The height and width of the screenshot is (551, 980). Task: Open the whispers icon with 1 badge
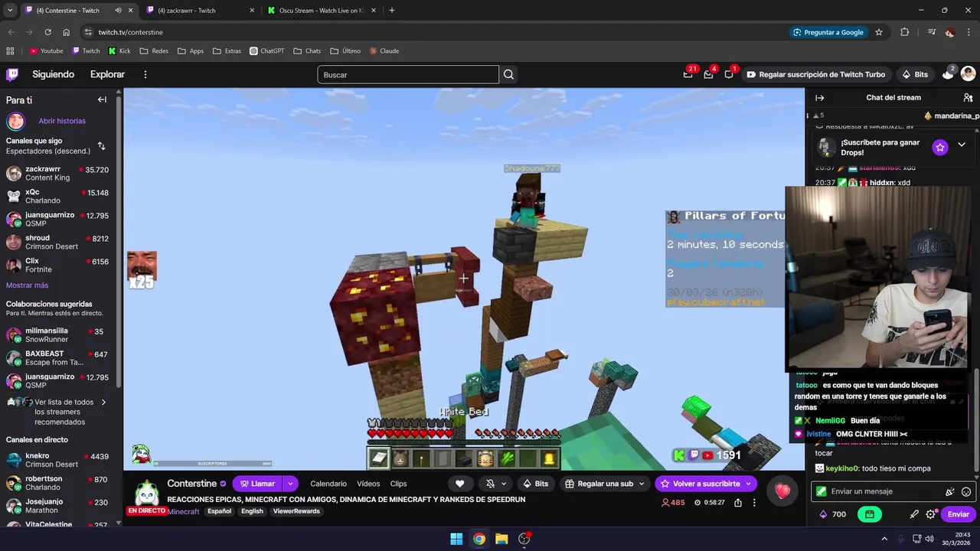point(729,74)
